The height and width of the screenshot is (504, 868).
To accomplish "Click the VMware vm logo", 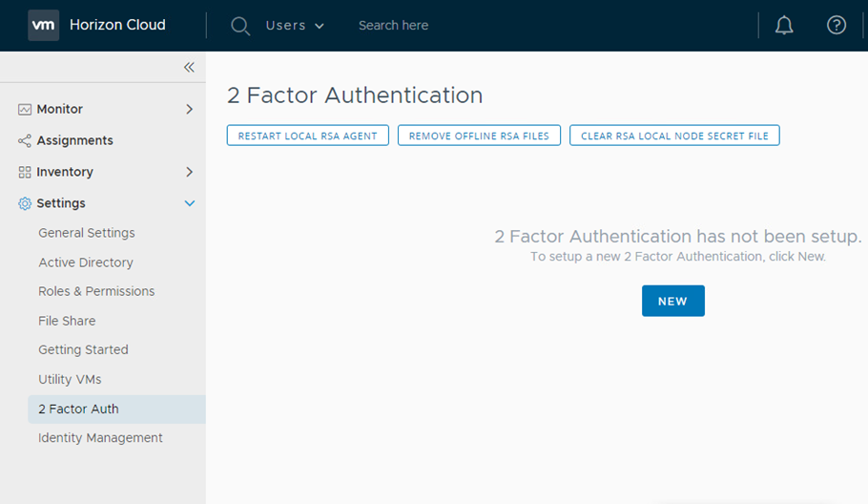I will pyautogui.click(x=43, y=25).
